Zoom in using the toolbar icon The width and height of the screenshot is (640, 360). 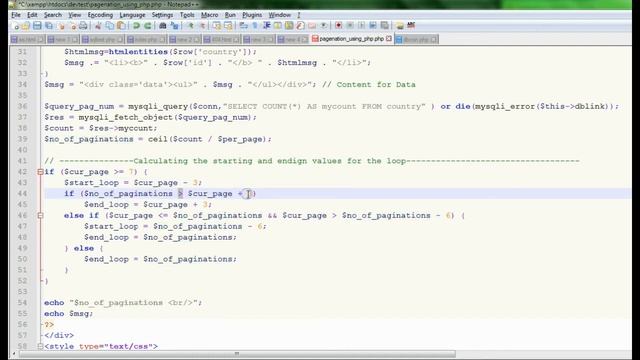190,26
